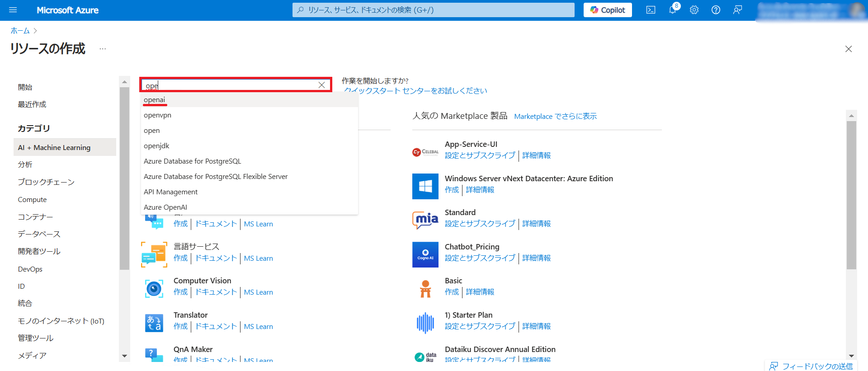868x371 pixels.
Task: Open クイックスタート センターをお試しください link
Action: pyautogui.click(x=415, y=91)
